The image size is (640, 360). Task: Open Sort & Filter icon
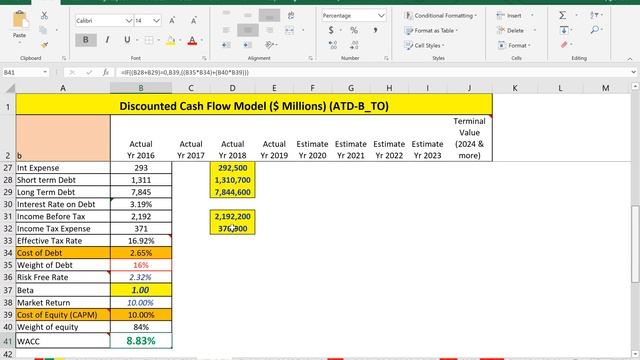click(x=594, y=16)
